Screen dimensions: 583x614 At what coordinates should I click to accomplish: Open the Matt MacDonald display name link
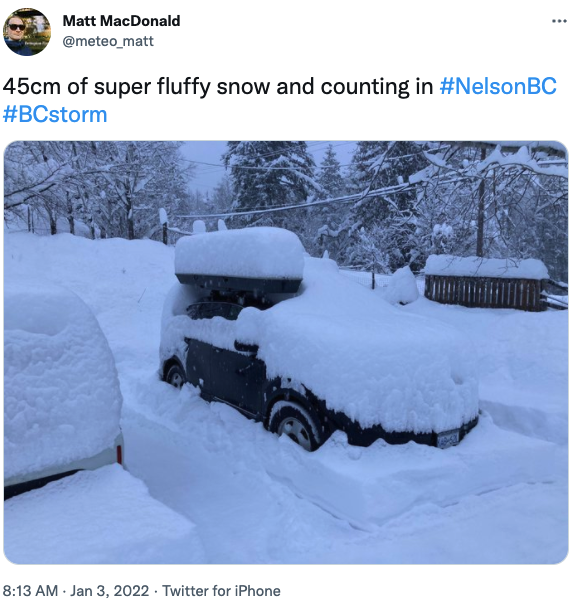121,21
